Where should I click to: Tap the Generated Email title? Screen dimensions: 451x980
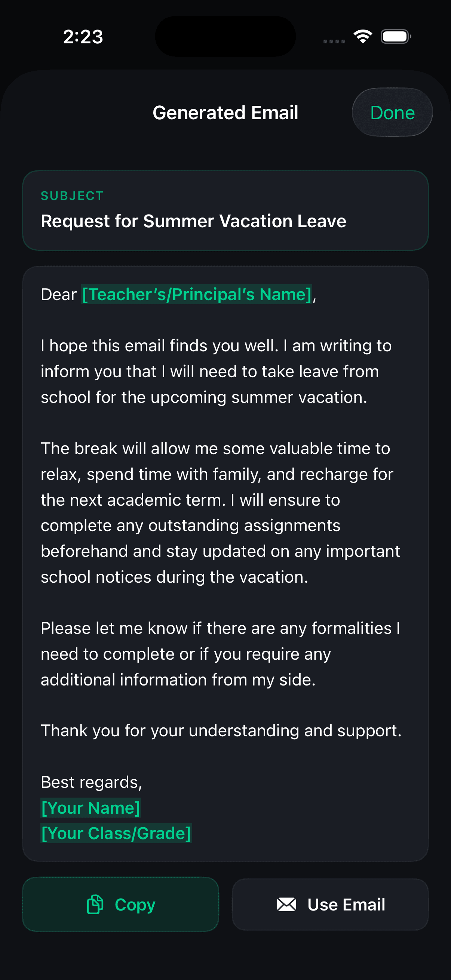225,113
